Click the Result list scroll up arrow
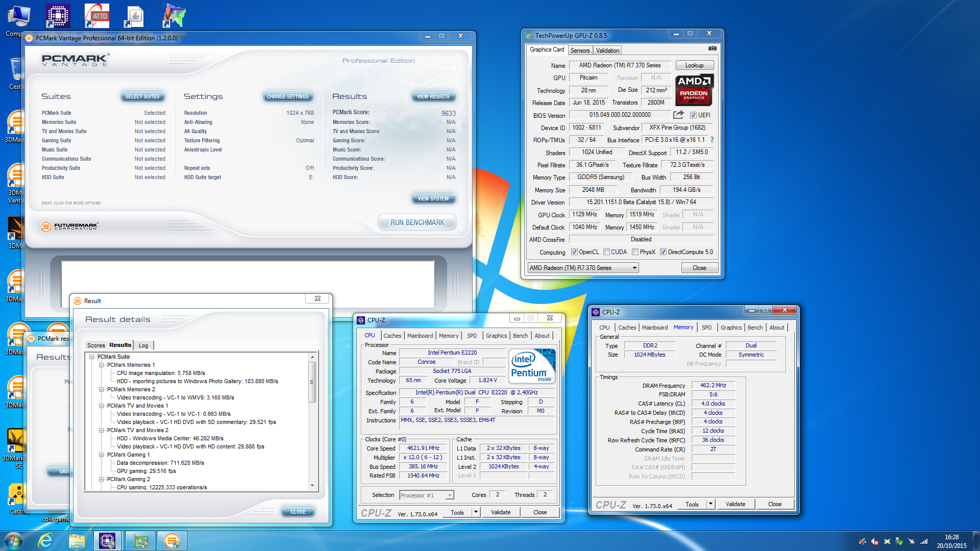This screenshot has height=551, width=980. (312, 357)
